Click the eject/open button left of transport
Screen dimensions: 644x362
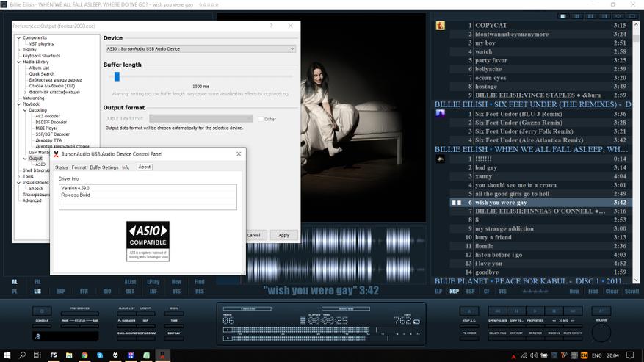[x=469, y=311]
